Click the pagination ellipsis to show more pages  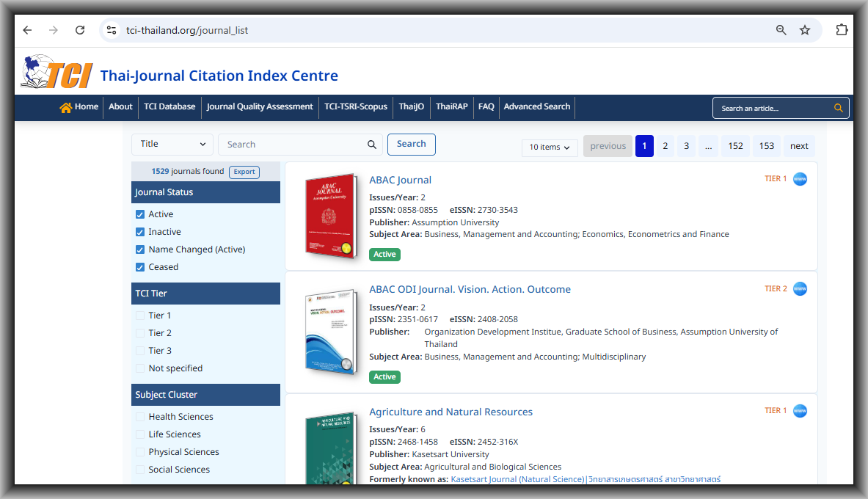pyautogui.click(x=708, y=146)
